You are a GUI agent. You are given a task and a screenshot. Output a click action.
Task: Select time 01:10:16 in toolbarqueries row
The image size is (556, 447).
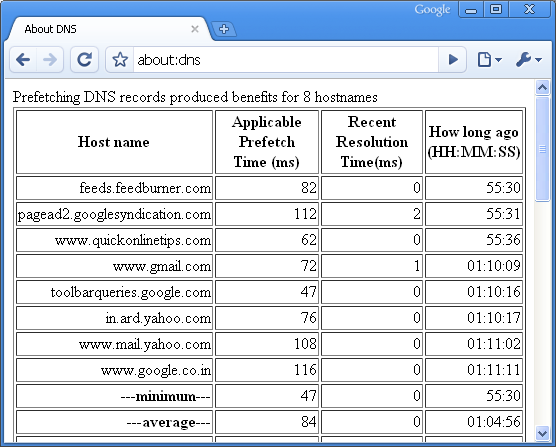pos(474,292)
